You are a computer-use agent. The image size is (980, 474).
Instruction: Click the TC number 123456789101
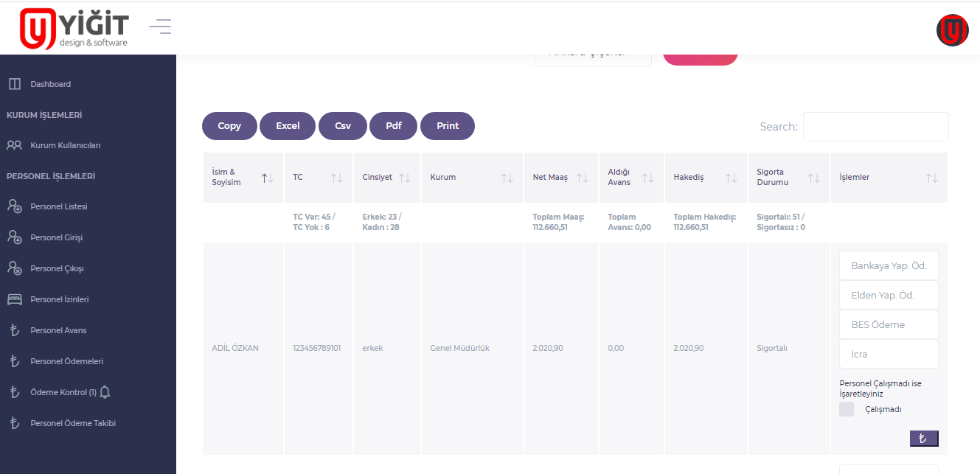point(317,348)
